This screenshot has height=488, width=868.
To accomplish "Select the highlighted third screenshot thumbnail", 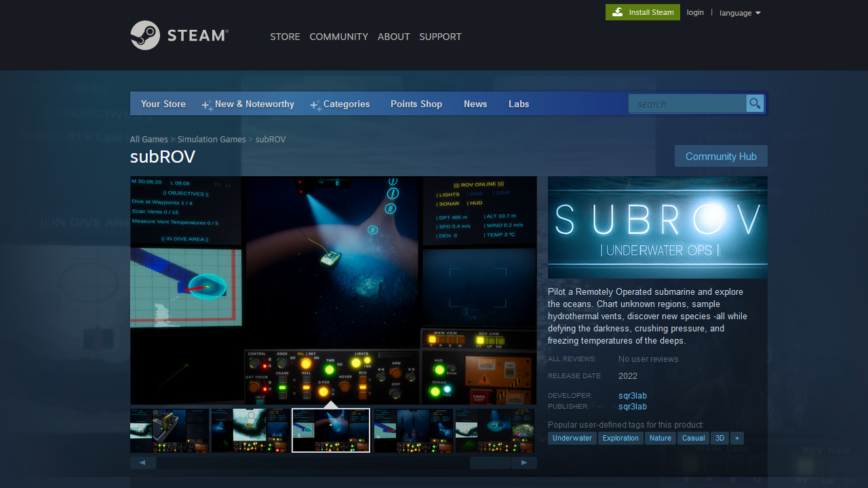I will (x=331, y=430).
